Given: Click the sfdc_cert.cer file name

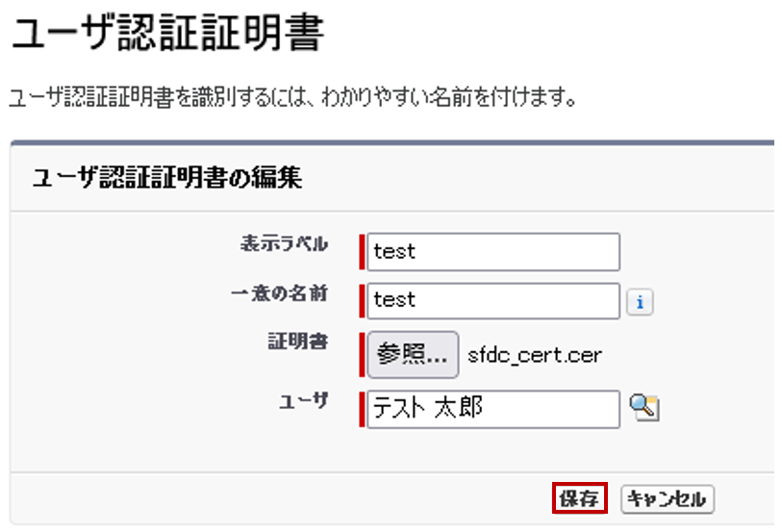Looking at the screenshot, I should click(534, 355).
